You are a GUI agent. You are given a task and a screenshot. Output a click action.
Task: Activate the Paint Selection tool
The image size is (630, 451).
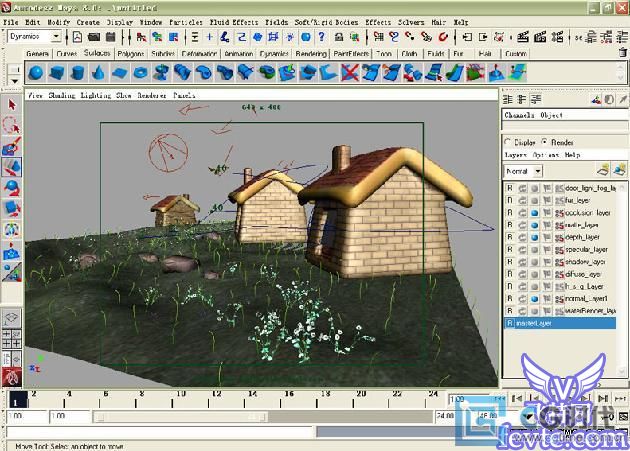pyautogui.click(x=12, y=146)
